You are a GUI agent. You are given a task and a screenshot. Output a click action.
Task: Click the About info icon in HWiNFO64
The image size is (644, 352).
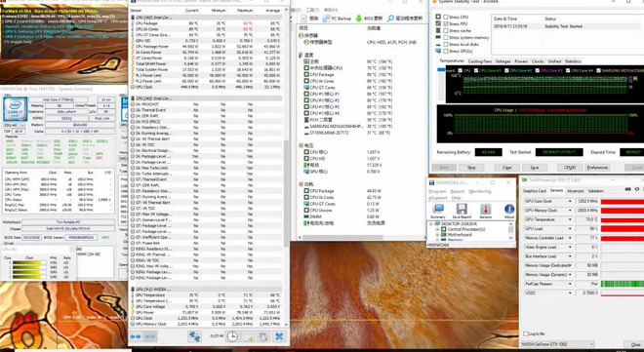point(509,210)
